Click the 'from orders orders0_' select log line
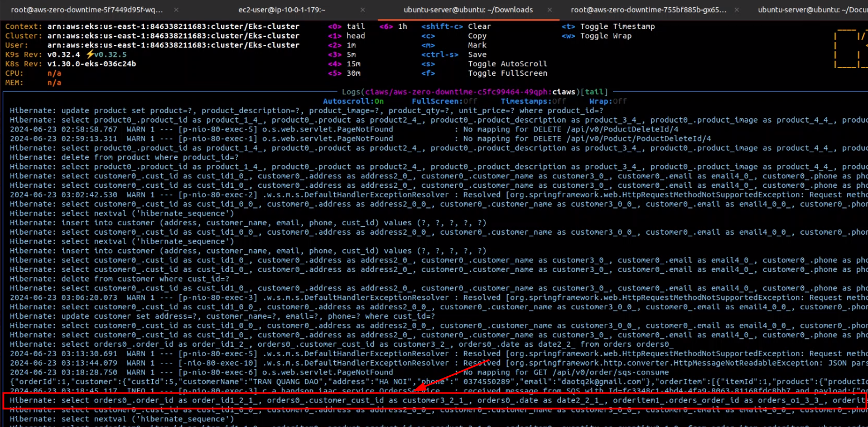Screen dimensions: 868x427 (x=341, y=344)
